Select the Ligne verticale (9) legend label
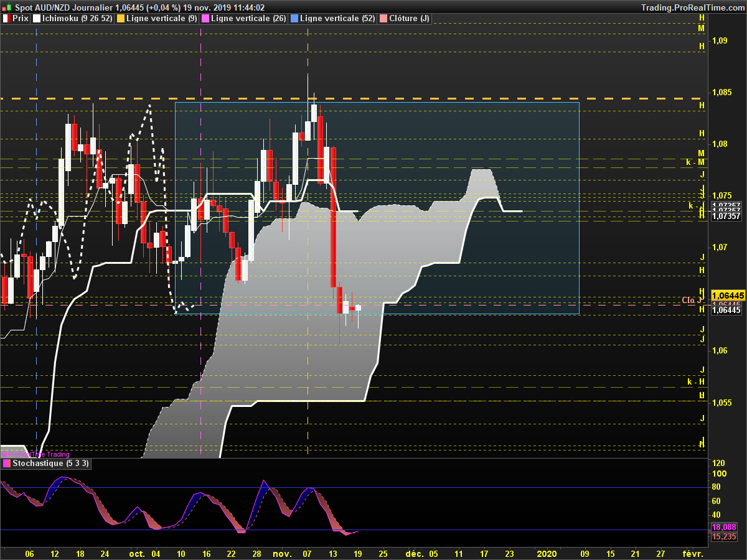Screen dimensions: 747x560 coord(161,19)
